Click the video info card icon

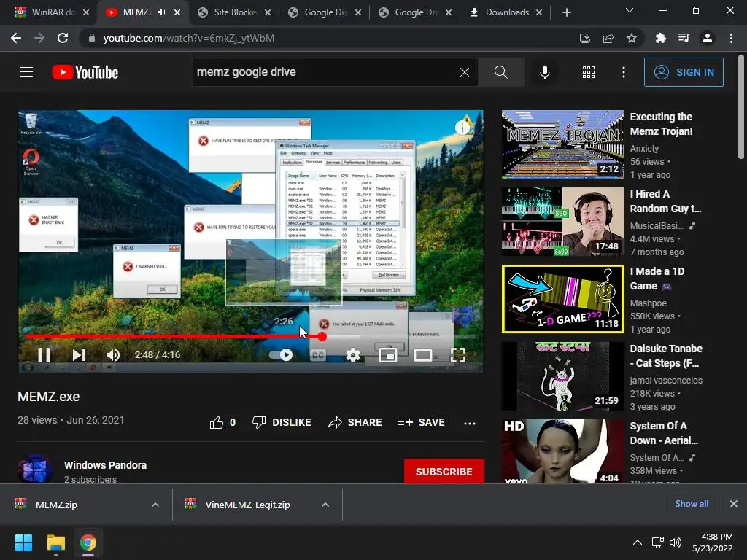(462, 127)
